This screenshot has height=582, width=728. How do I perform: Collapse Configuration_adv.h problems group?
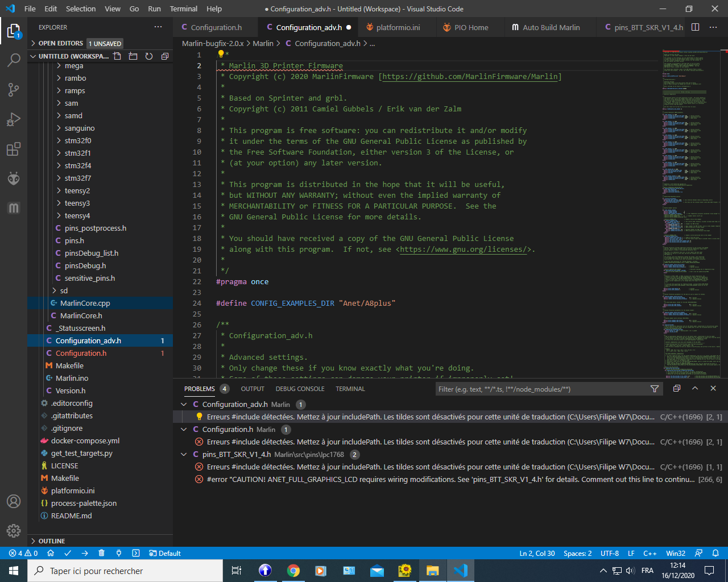click(x=184, y=404)
